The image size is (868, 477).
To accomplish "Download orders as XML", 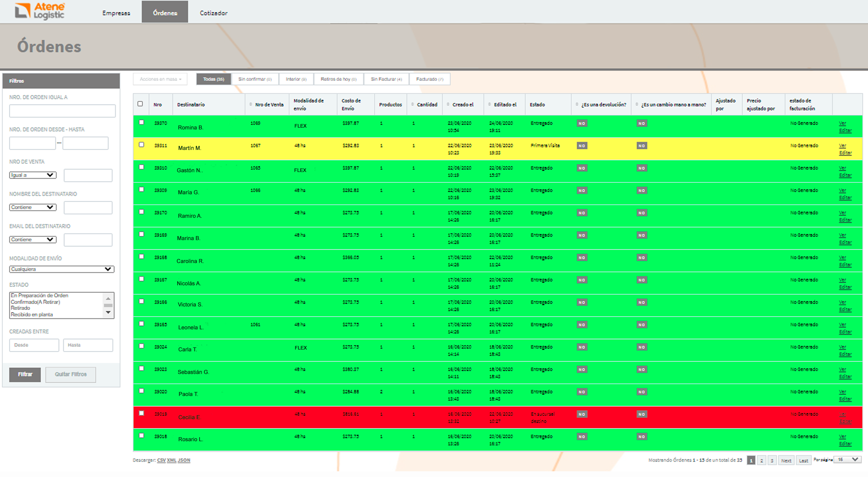I will 171,460.
